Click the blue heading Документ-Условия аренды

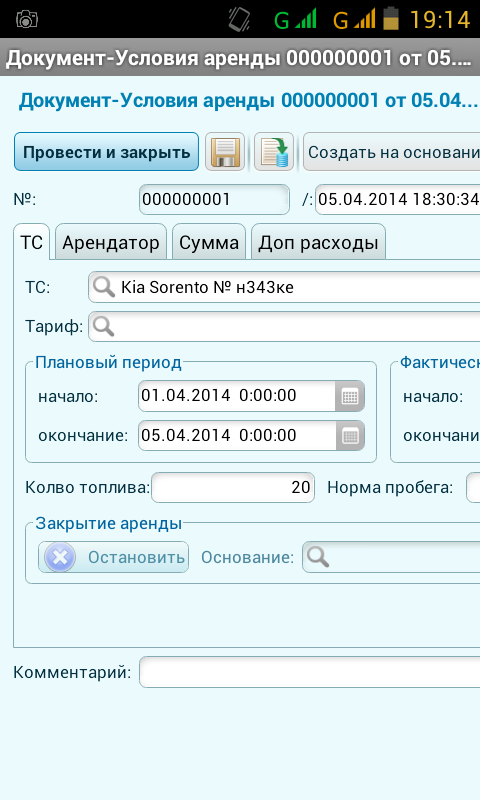[x=248, y=101]
